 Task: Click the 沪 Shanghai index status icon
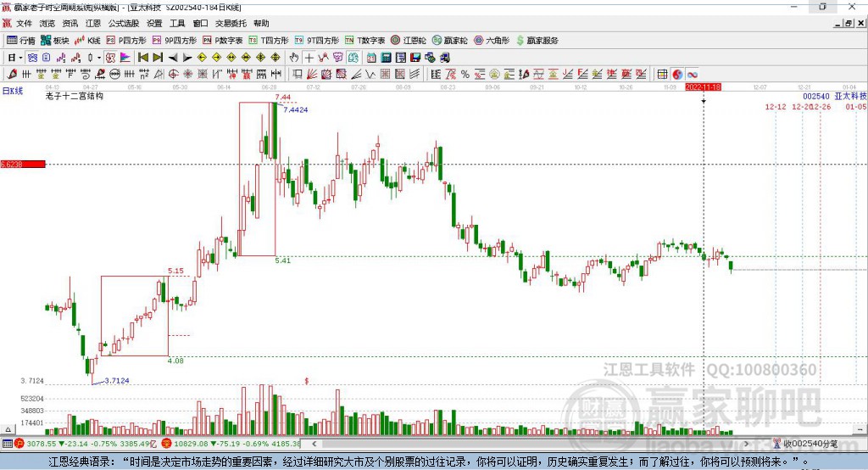coord(19,444)
